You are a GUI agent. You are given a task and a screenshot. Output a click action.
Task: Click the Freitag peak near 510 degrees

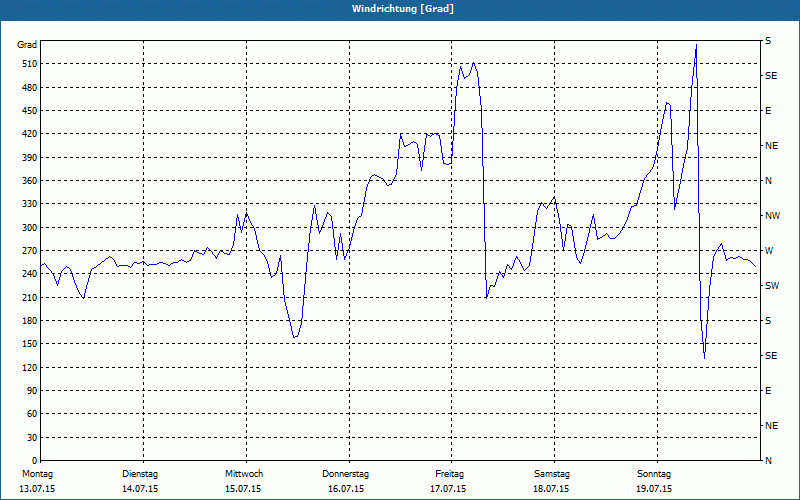point(473,63)
